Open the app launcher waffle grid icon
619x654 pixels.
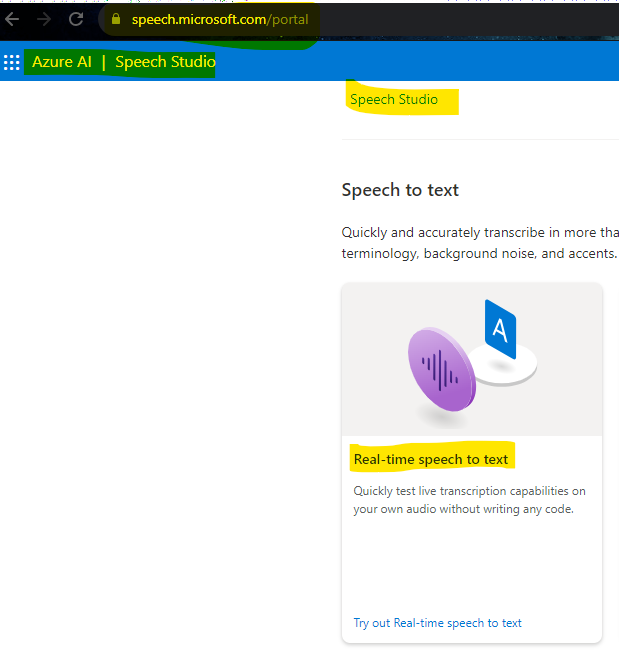tap(12, 63)
